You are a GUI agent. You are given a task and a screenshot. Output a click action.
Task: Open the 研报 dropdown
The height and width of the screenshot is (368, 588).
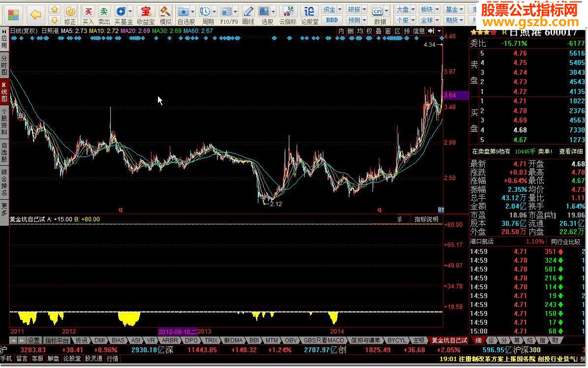pyautogui.click(x=357, y=9)
